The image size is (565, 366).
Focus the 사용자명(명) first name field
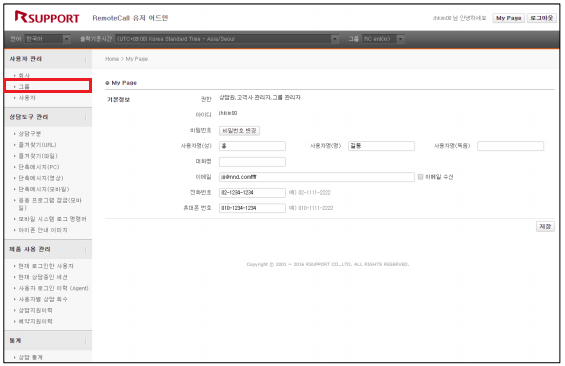(381, 146)
